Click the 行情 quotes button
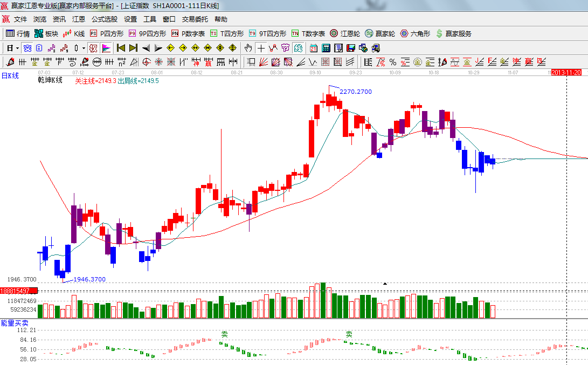This screenshot has width=588, height=365. pyautogui.click(x=18, y=33)
